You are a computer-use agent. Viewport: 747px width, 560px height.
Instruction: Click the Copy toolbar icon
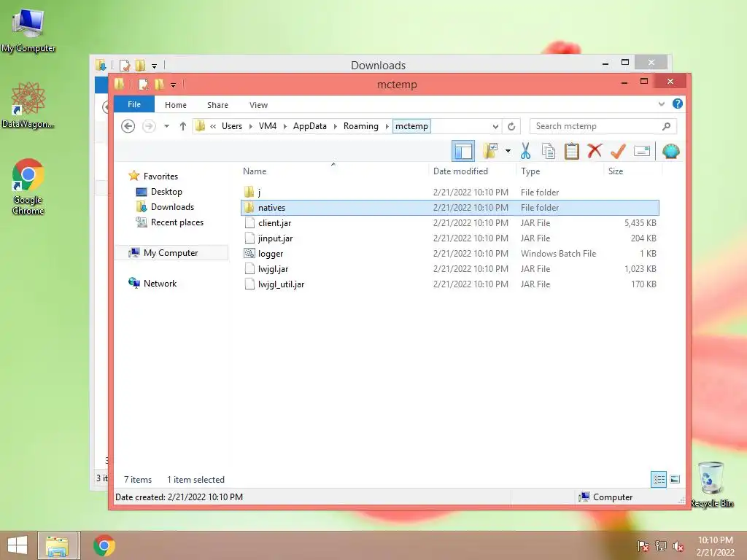point(549,151)
